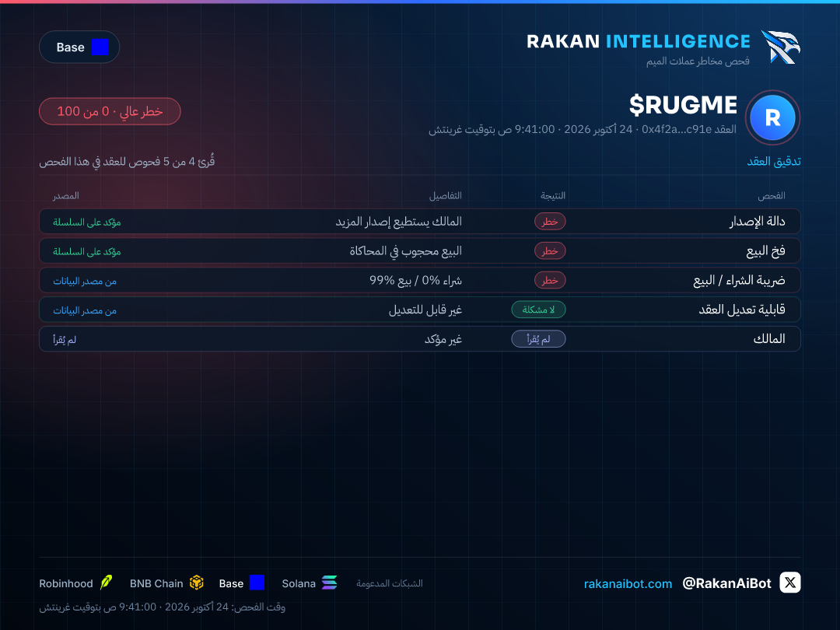Open the @RakanAiBot handle
Viewport: 840px width, 630px height.
pos(726,583)
